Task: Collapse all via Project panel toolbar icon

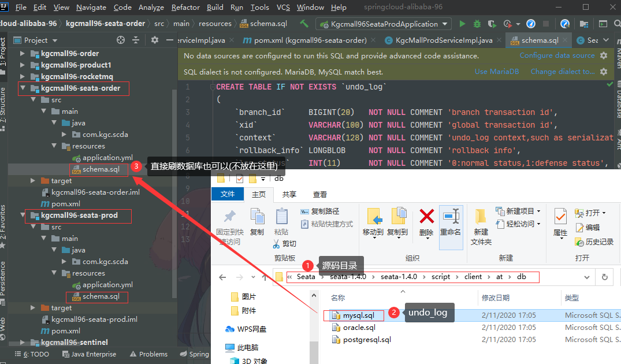Action: (x=135, y=40)
